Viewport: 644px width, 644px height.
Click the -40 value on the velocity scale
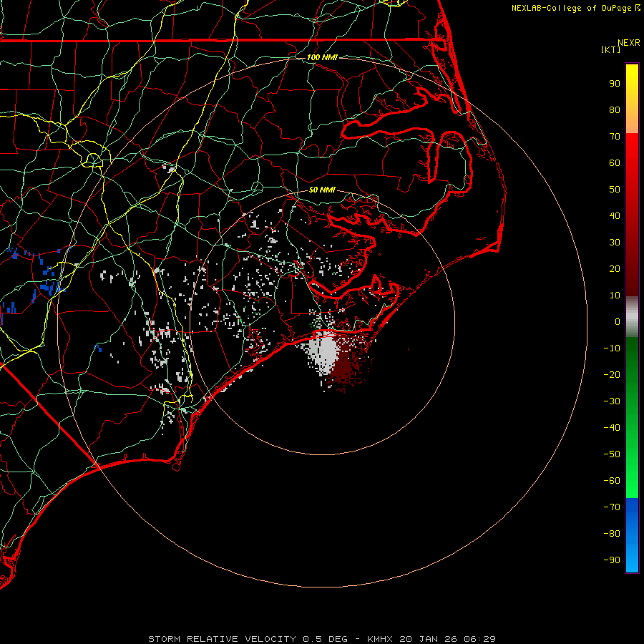tap(612, 428)
